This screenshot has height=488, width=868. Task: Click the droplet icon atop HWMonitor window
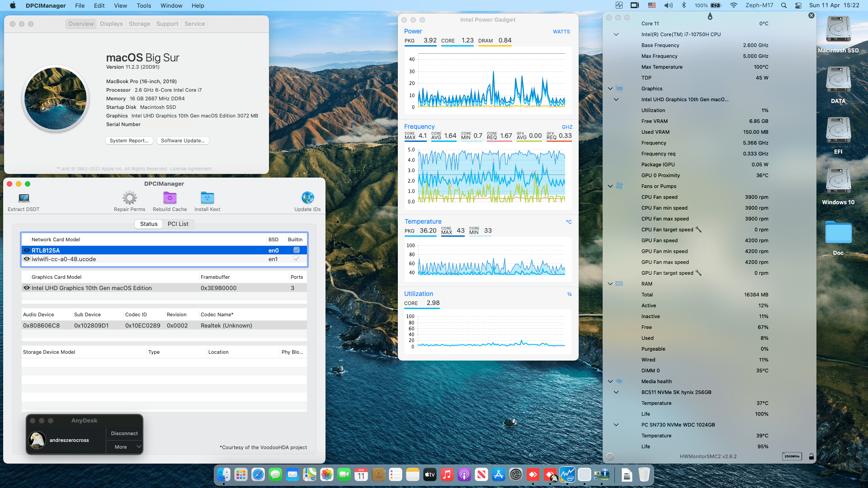pyautogui.click(x=710, y=16)
